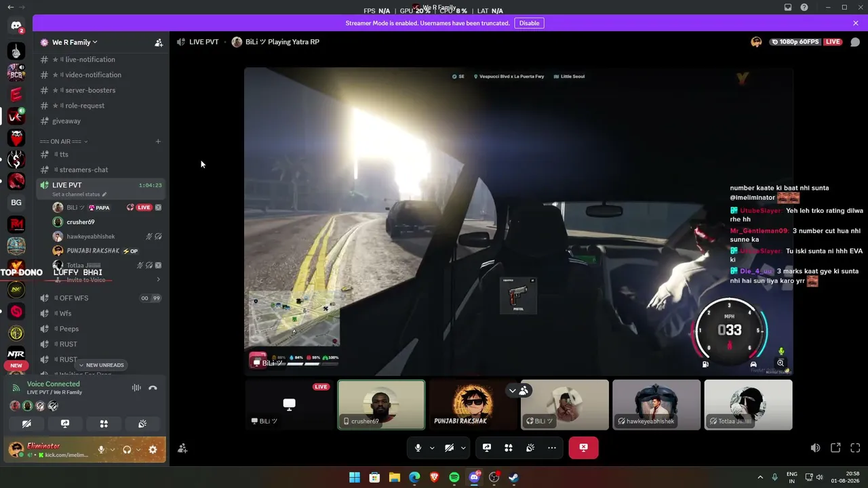Show the chat panel for this voice channel
The height and width of the screenshot is (488, 868).
[x=855, y=42]
